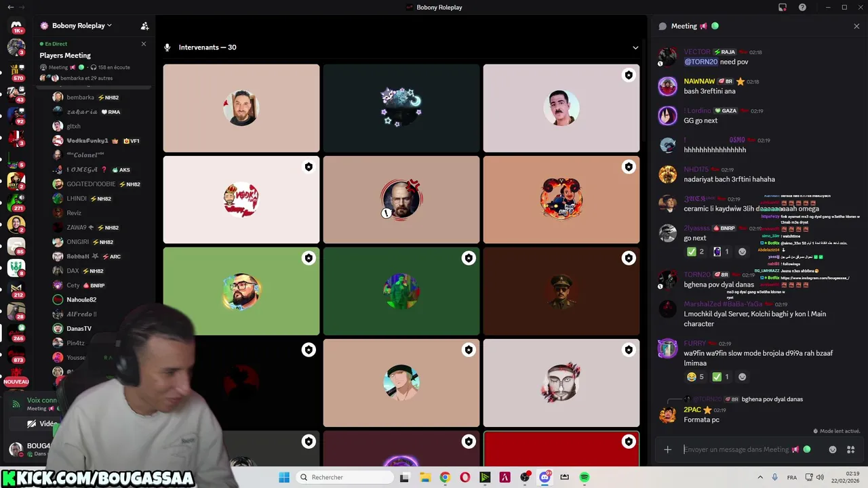The image size is (868, 488).
Task: Add checkmark reaction on 2lyassss message
Action: click(696, 251)
